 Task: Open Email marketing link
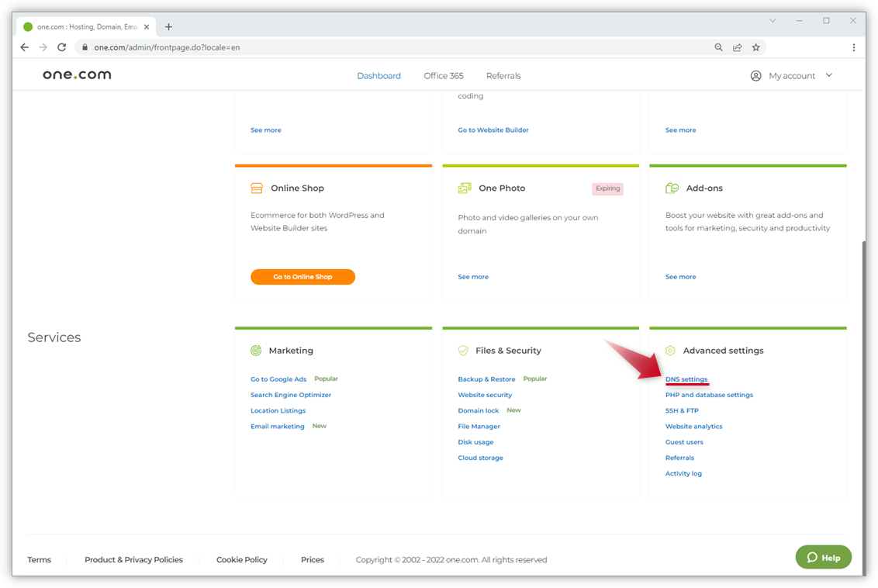click(x=278, y=426)
